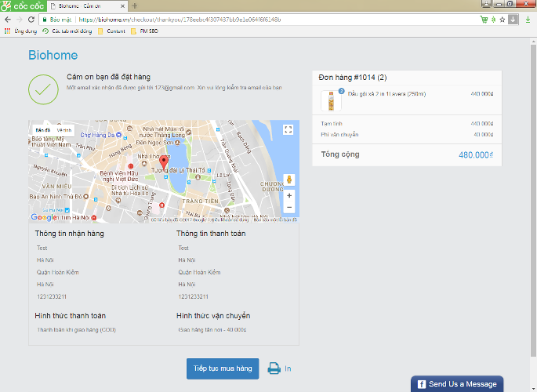Switch map to Vệ tinh satellite view
This screenshot has height=392, width=537.
coord(63,130)
